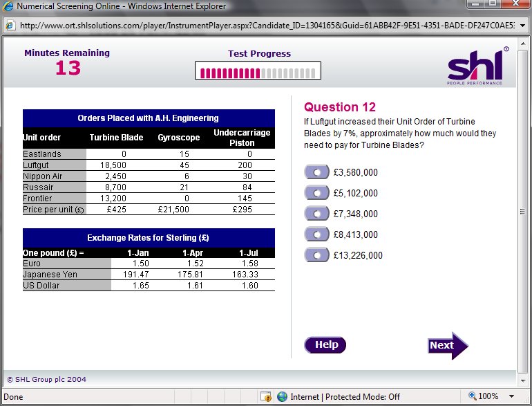Image resolution: width=532 pixels, height=406 pixels.
Task: Click the Euro 1-Jul rate 1.58
Action: [x=249, y=264]
